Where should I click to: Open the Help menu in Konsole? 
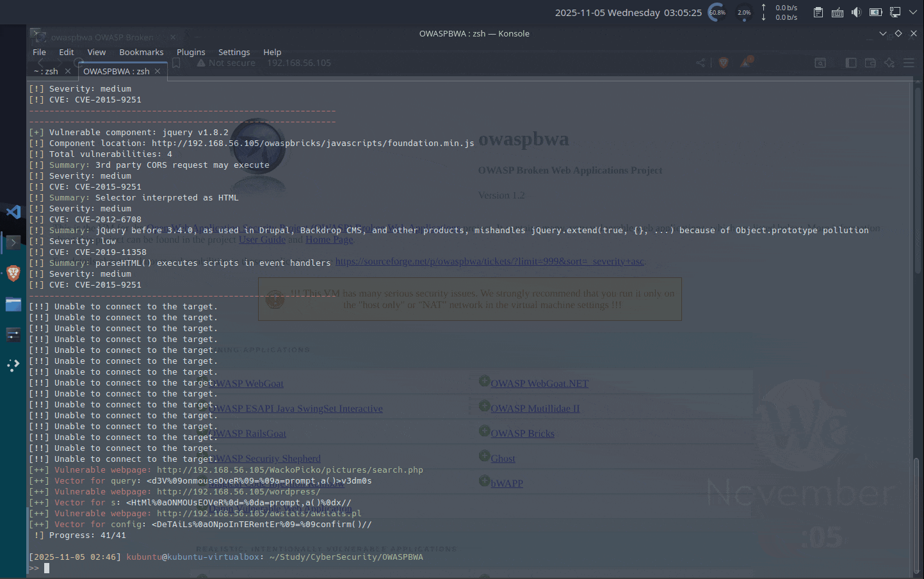[x=272, y=52]
